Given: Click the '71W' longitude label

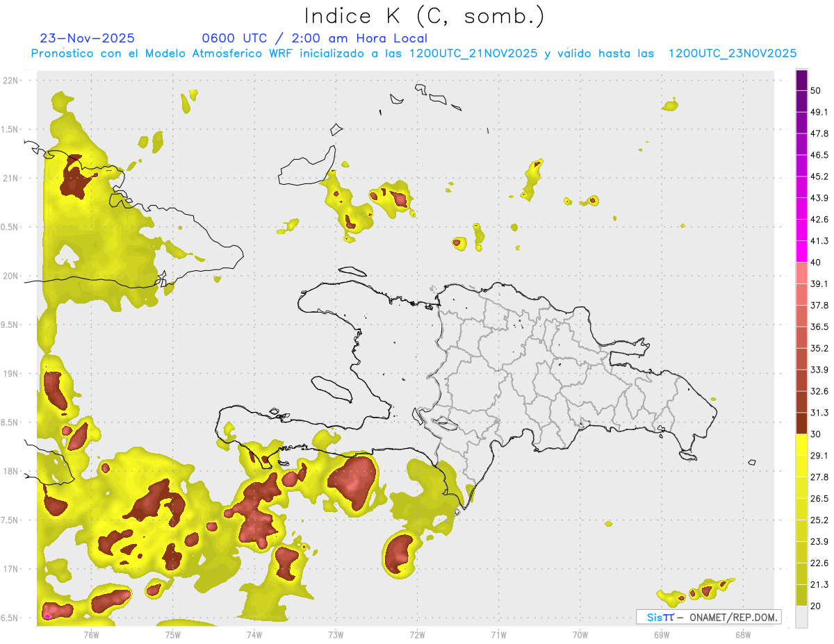Looking at the screenshot, I should 498,634.
